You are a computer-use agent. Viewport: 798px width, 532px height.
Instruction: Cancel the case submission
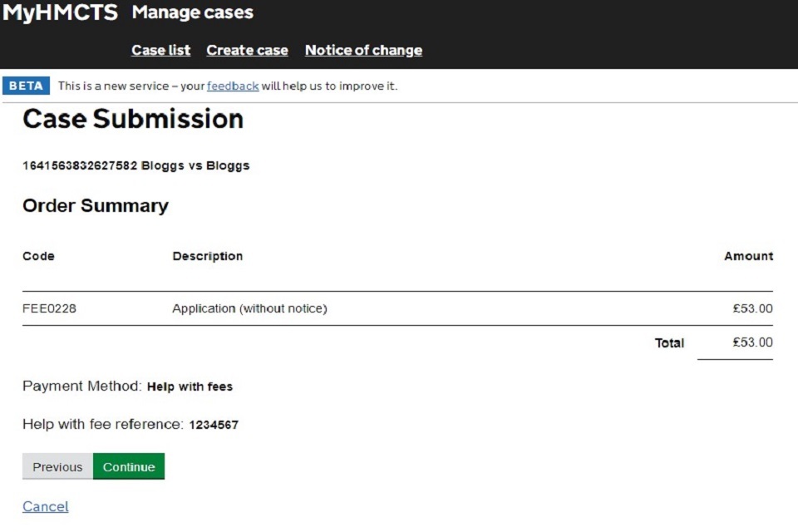click(x=46, y=507)
